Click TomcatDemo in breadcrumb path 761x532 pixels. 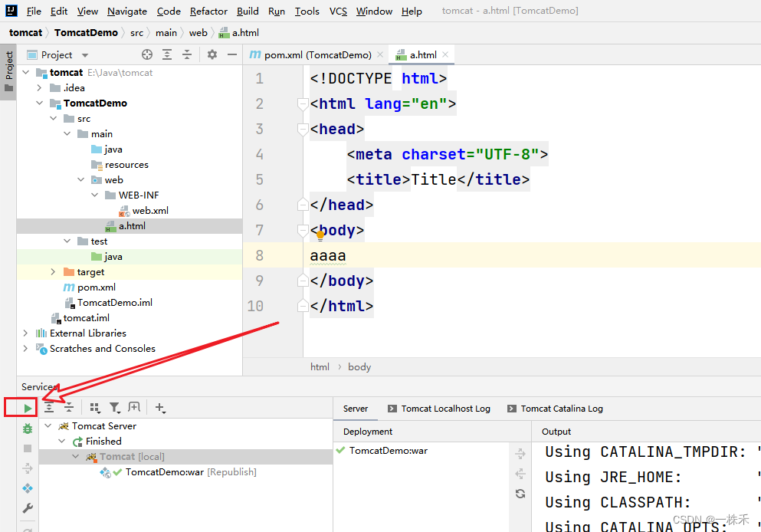pyautogui.click(x=86, y=32)
